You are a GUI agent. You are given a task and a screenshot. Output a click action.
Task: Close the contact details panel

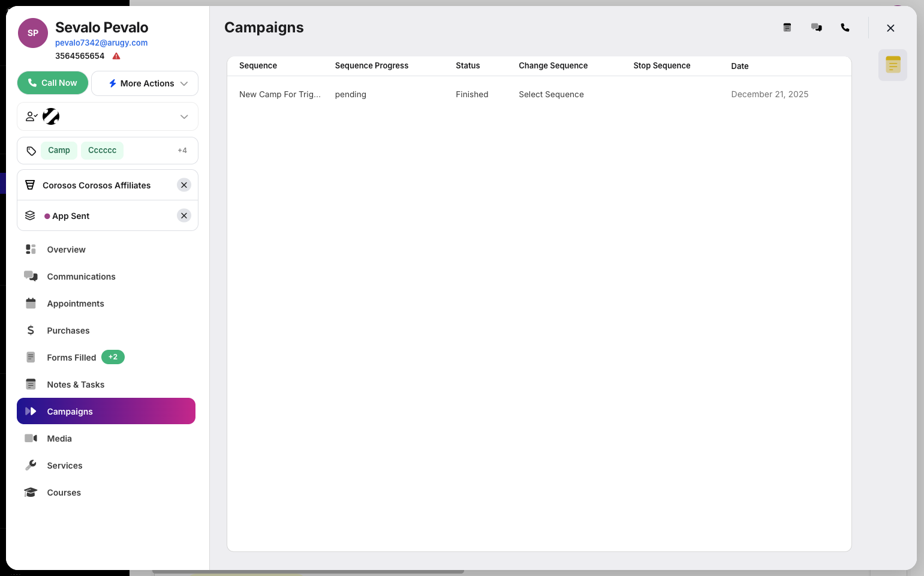[890, 28]
